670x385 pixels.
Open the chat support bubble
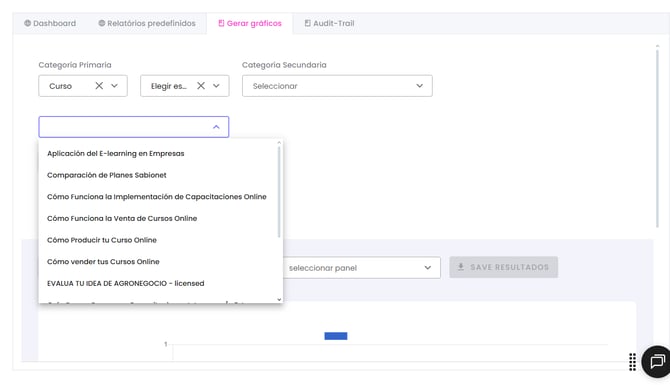point(656,361)
